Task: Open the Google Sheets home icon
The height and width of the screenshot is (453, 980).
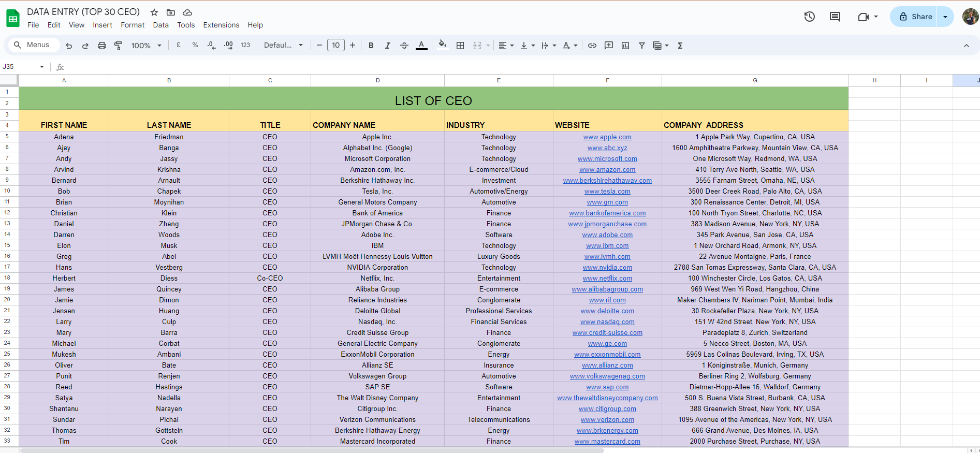Action: point(13,18)
